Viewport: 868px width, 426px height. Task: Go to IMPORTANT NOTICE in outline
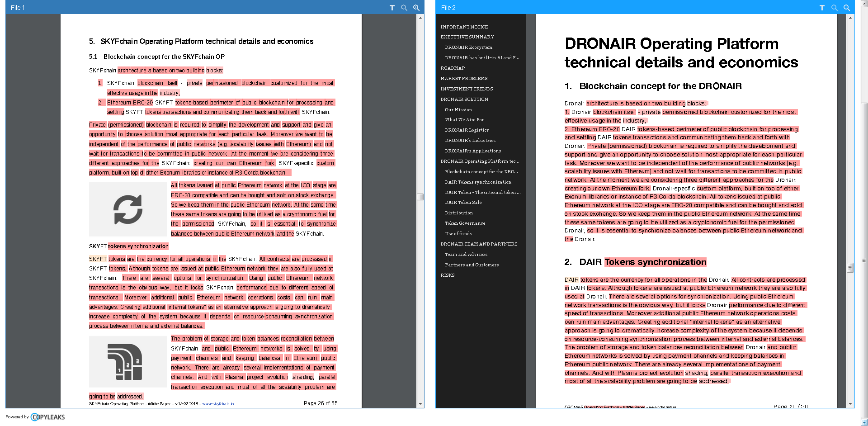click(464, 27)
